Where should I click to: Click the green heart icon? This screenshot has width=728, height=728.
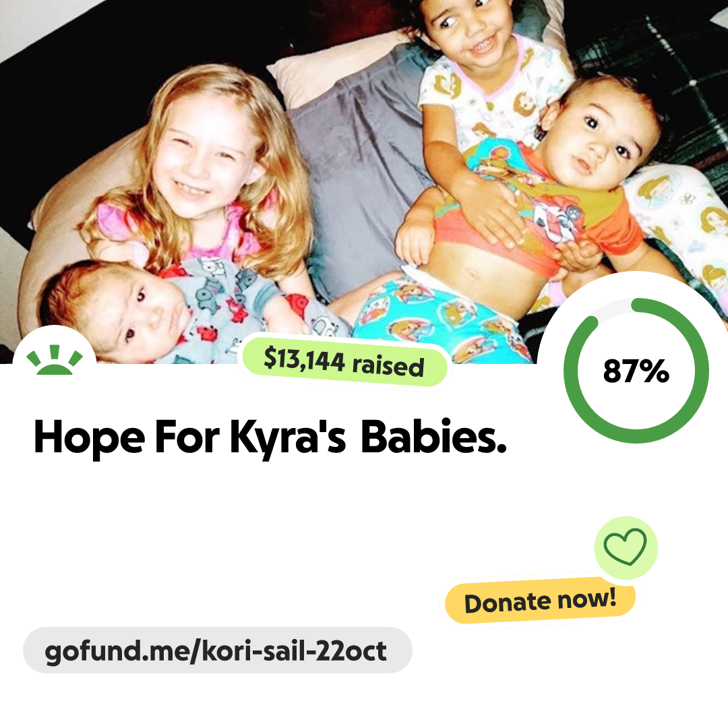626,547
